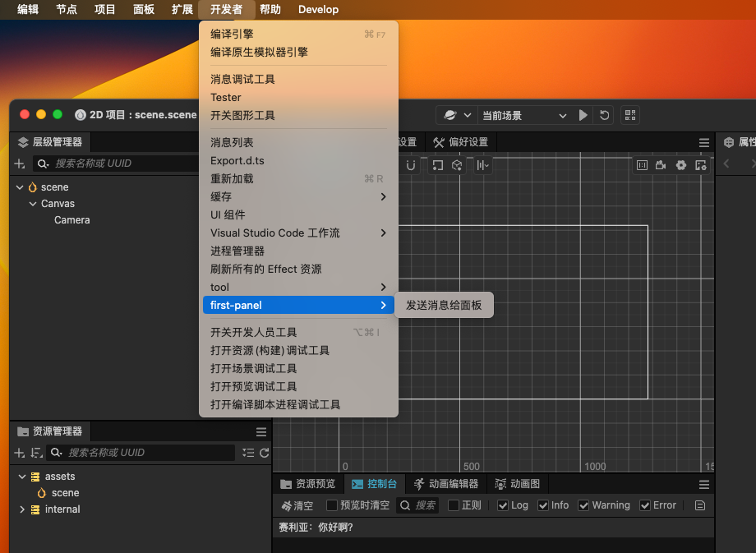Screen dimensions: 756x553
Task: Select the Camera node
Action: tap(71, 220)
